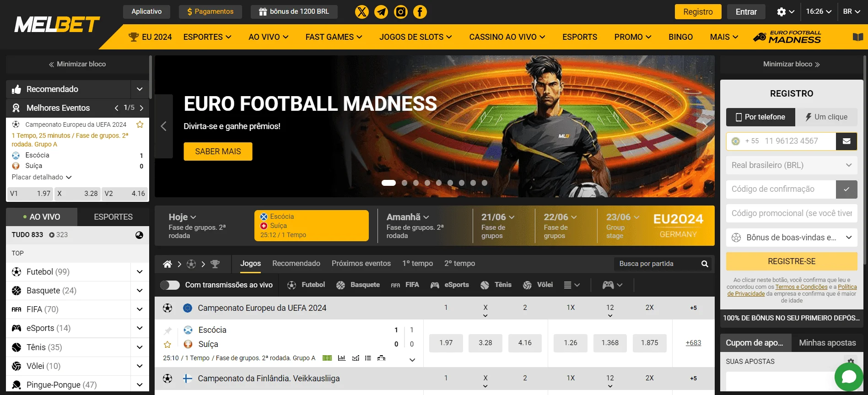The image size is (868, 395).
Task: Click the search magnifier icon
Action: [705, 264]
